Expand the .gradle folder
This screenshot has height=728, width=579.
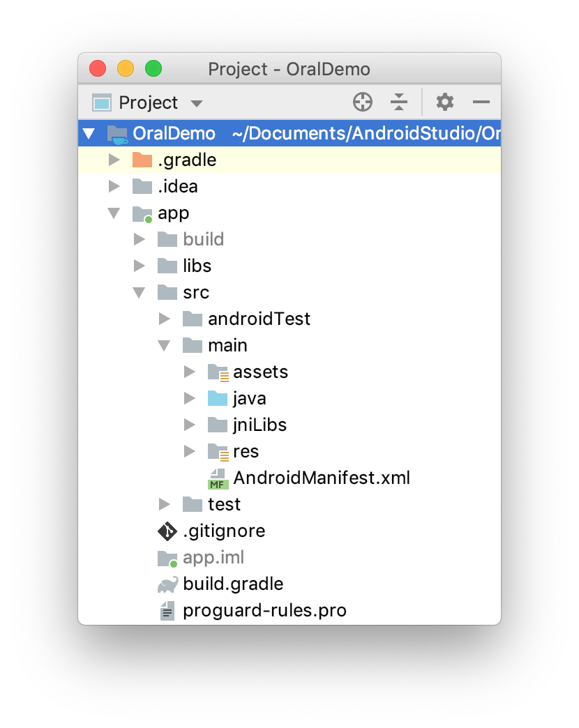click(114, 160)
